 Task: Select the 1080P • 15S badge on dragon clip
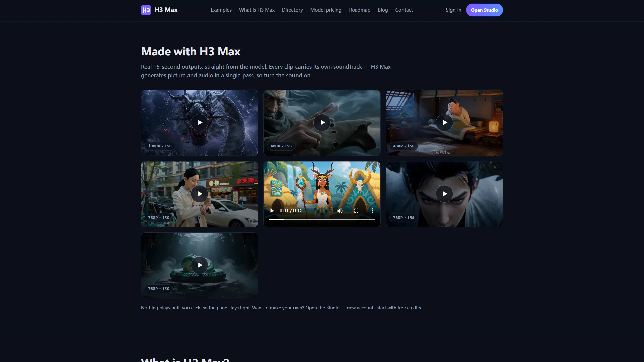[160, 146]
